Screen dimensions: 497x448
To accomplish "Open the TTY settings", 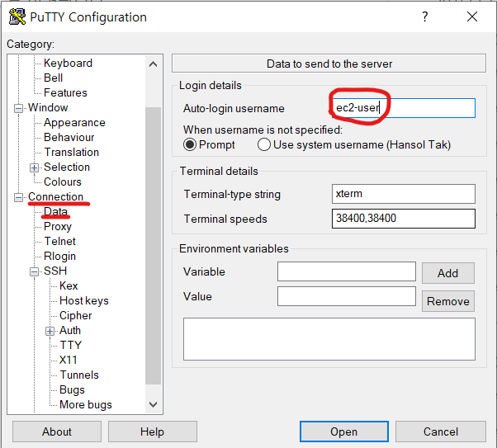I will point(70,346).
